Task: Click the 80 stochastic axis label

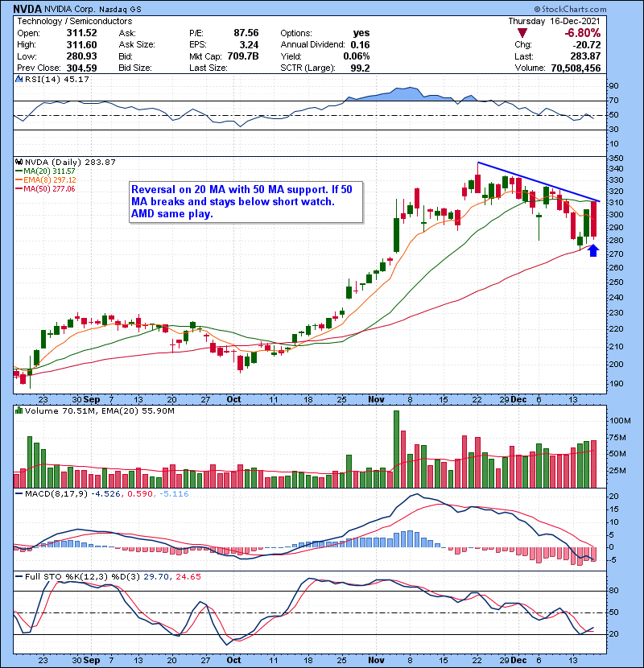Action: pos(613,591)
